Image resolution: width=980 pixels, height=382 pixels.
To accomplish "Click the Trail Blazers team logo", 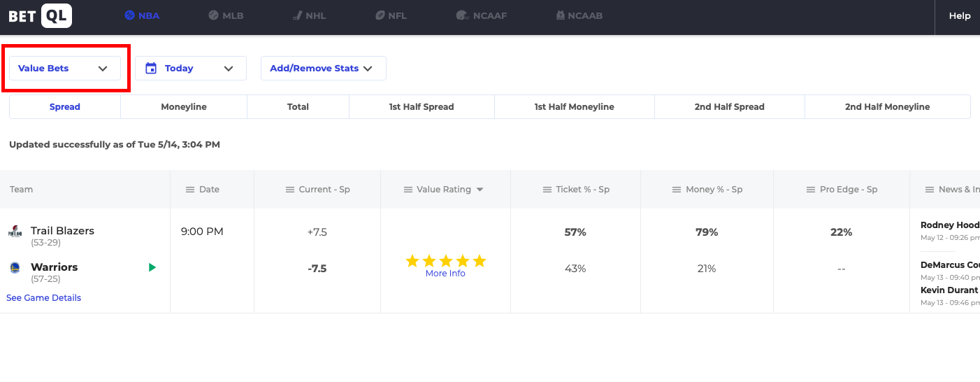I will coord(15,232).
